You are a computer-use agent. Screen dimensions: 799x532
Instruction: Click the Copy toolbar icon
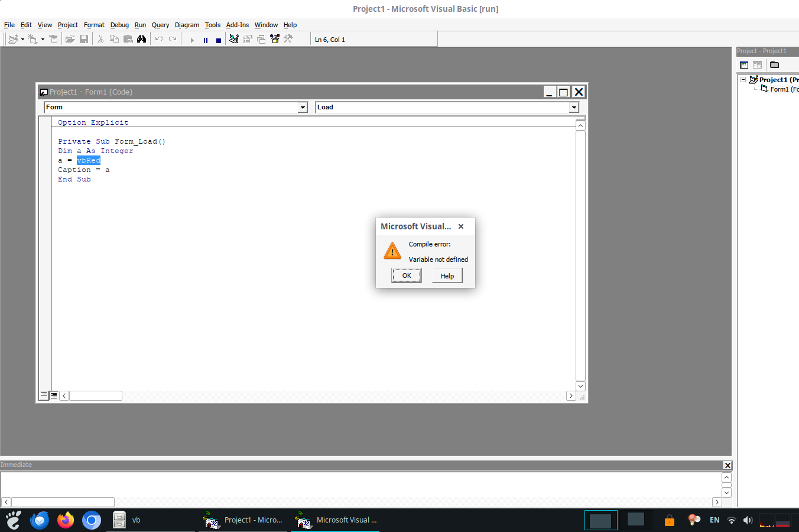tap(114, 39)
